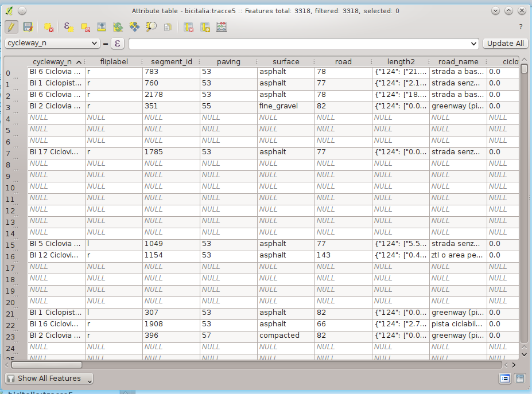Click segment_id cell 396
This screenshot has height=394, width=532.
point(172,336)
